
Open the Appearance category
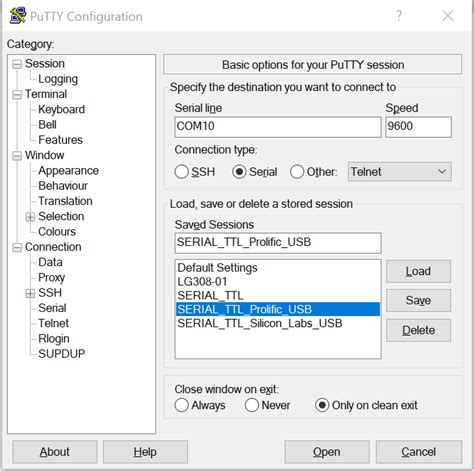68,171
